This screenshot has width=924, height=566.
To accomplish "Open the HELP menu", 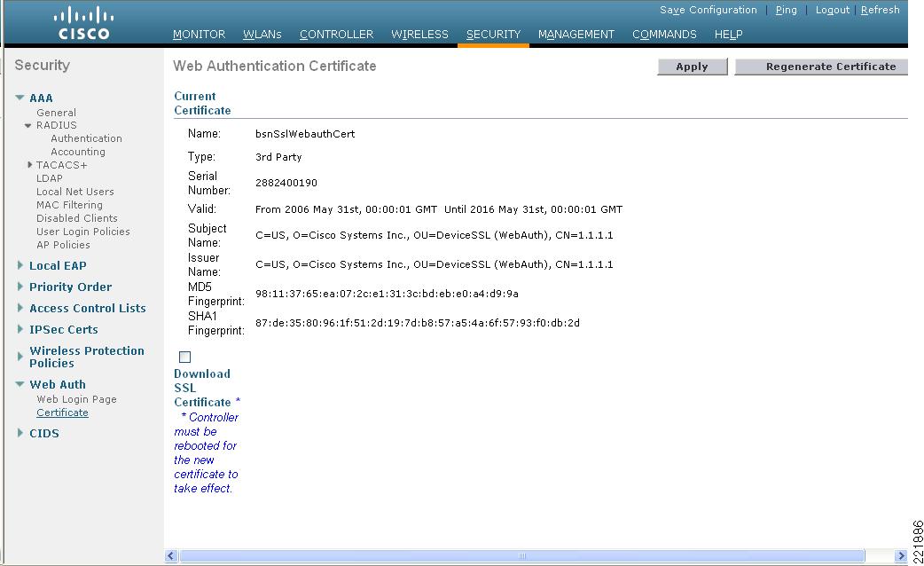I will pos(728,35).
